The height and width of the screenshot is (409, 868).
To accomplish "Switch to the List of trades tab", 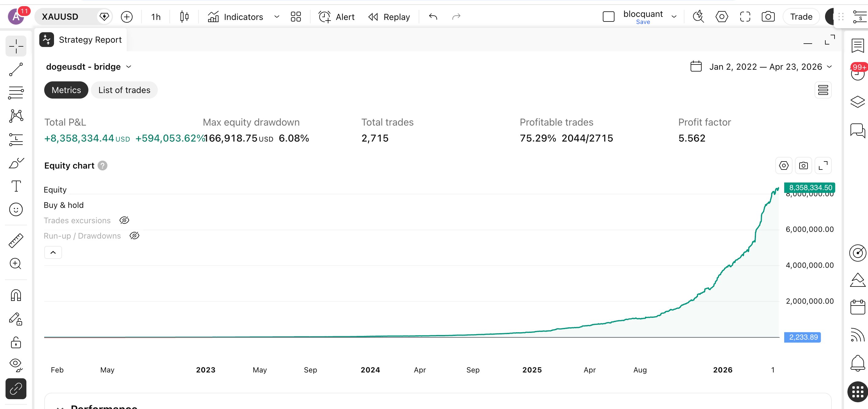I will click(124, 90).
